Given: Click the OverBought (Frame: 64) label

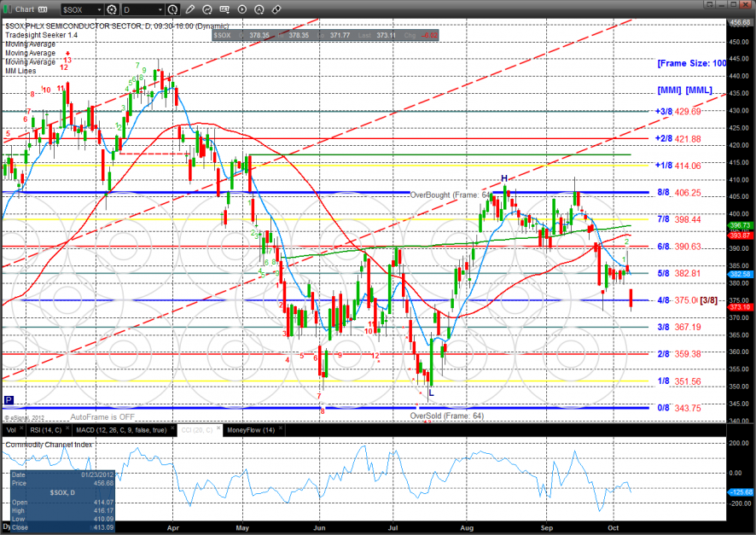Looking at the screenshot, I should (x=451, y=195).
